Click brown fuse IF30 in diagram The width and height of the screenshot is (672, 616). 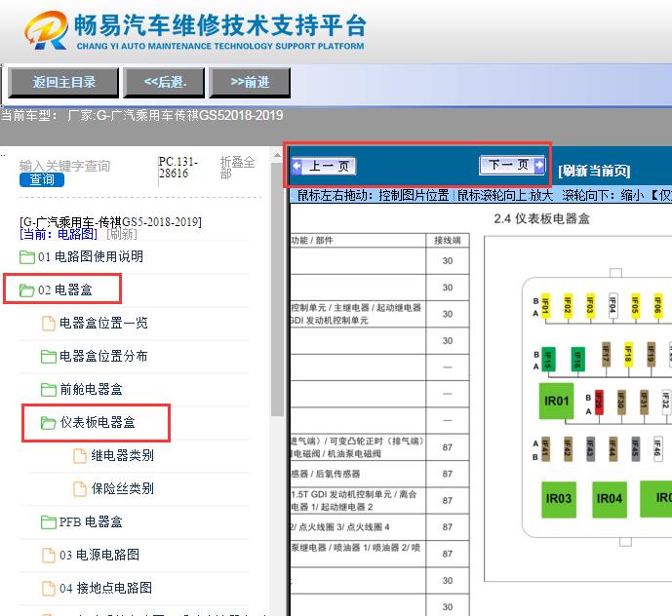[621, 403]
